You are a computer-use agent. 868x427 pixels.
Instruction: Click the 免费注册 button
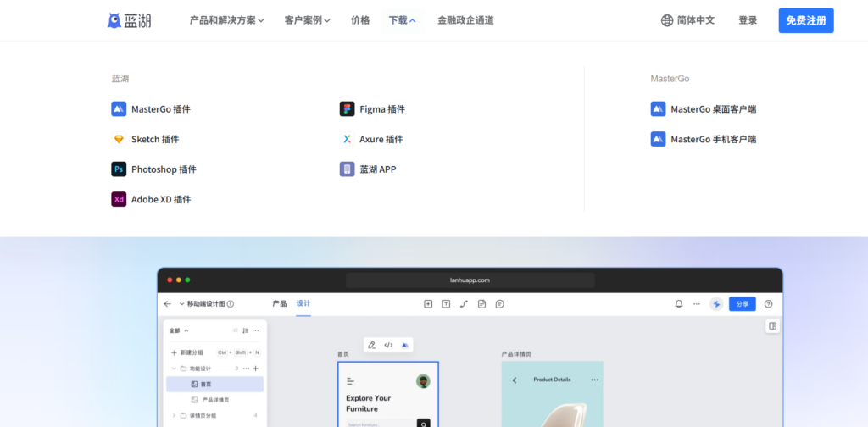point(805,20)
